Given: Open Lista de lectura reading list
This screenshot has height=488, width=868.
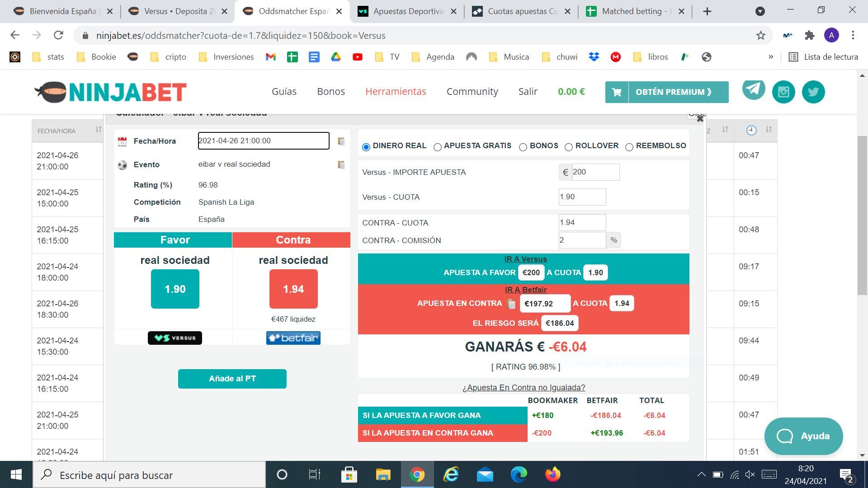Looking at the screenshot, I should pyautogui.click(x=823, y=57).
